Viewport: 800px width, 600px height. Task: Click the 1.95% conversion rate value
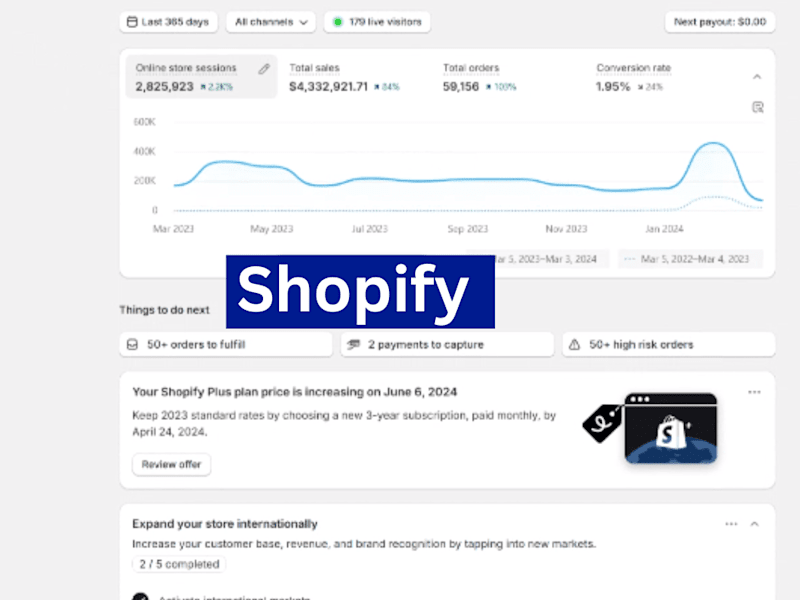[x=613, y=87]
